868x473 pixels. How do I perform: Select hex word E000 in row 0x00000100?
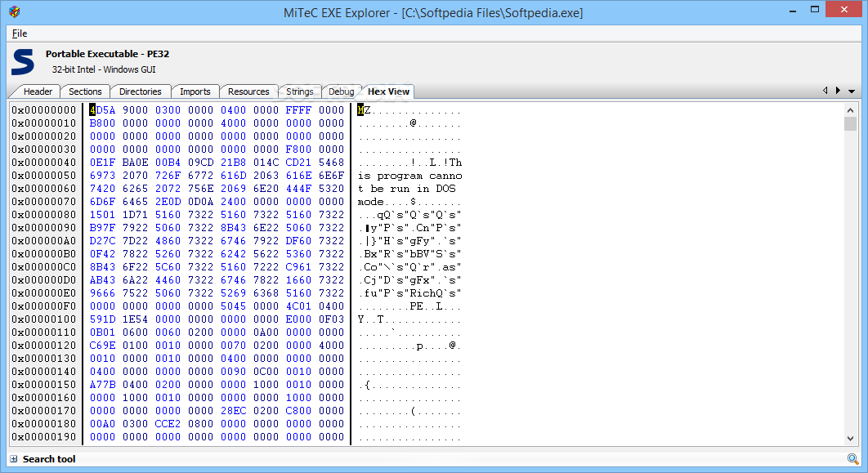click(298, 319)
